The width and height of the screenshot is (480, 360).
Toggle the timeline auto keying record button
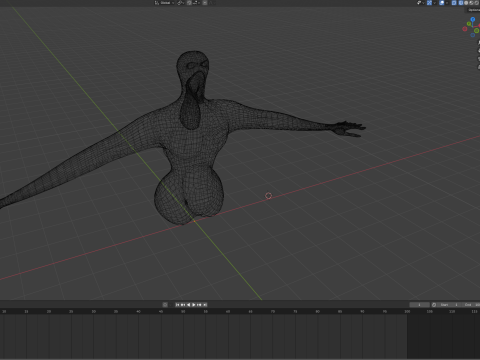(165, 305)
